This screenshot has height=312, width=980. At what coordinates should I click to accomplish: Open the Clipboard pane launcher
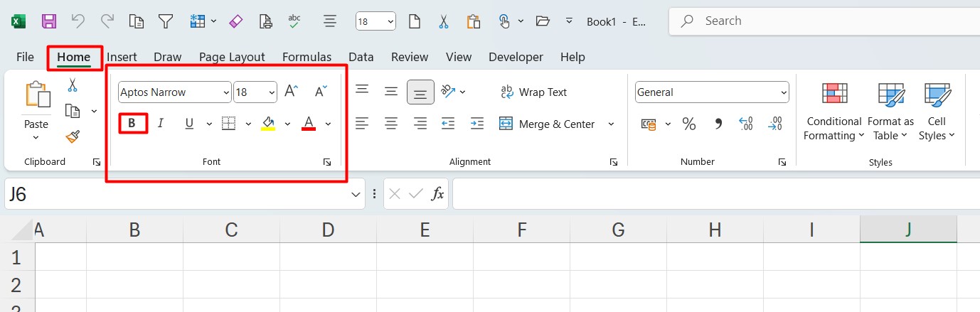pos(97,163)
